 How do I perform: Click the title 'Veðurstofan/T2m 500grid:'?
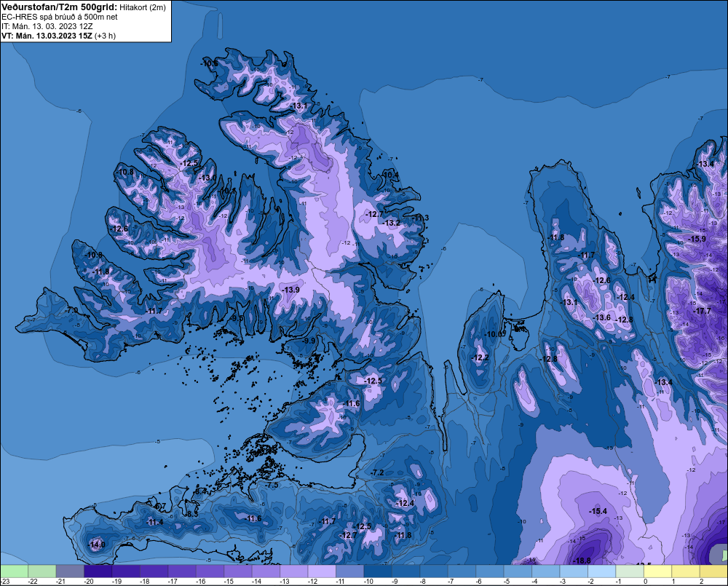click(x=60, y=7)
